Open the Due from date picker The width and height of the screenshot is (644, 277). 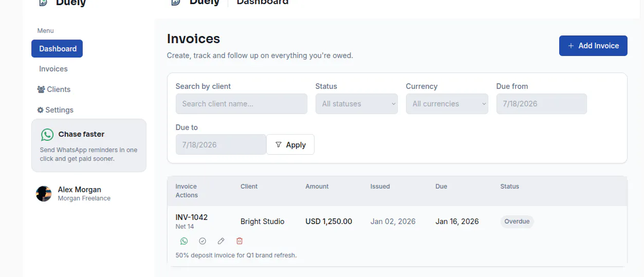542,104
